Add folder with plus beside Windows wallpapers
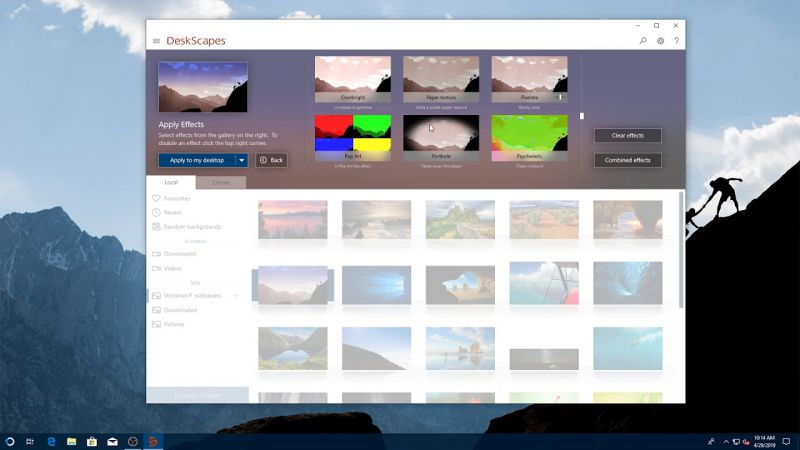 [x=235, y=295]
